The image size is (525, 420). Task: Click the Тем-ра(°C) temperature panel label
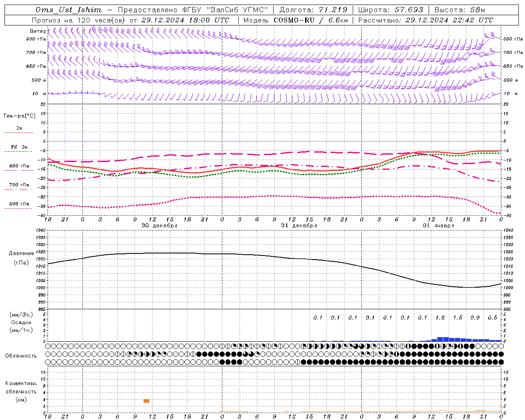tap(19, 116)
